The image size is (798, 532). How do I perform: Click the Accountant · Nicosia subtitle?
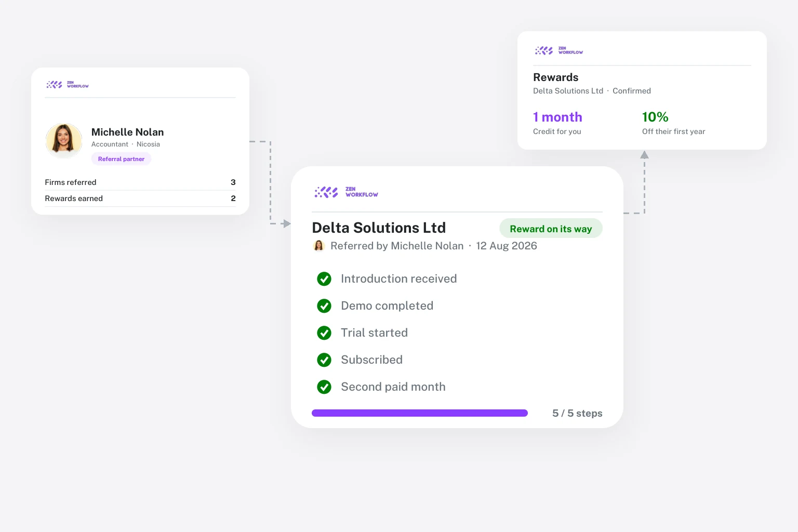(x=126, y=144)
